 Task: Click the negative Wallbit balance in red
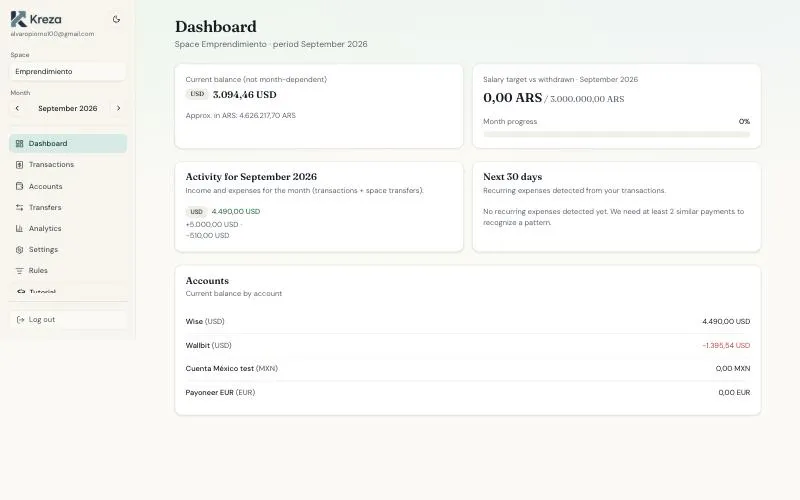(726, 345)
